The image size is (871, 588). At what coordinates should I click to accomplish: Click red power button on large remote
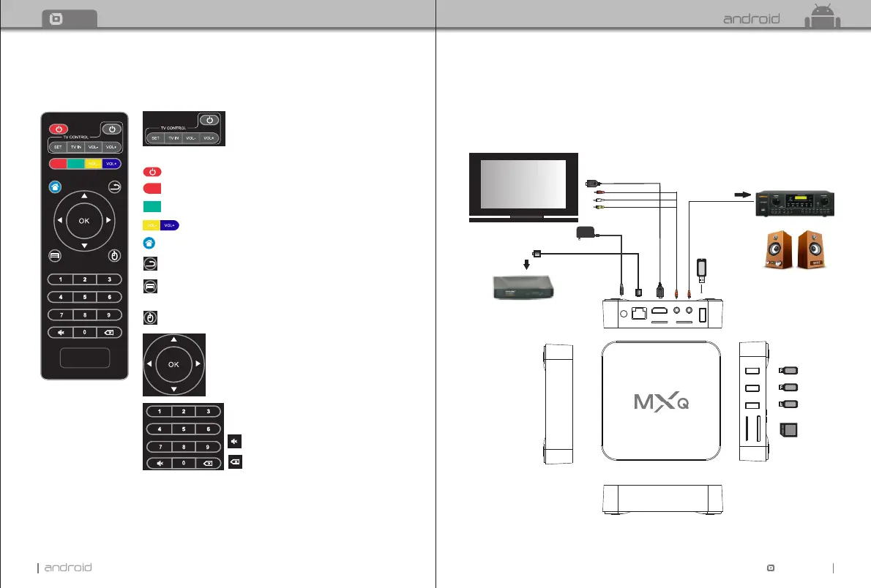(x=59, y=129)
